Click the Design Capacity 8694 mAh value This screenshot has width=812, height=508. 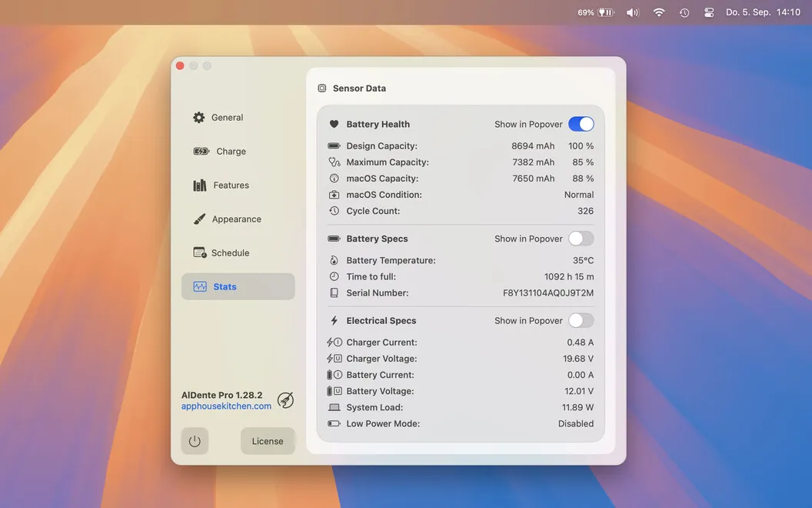(533, 146)
